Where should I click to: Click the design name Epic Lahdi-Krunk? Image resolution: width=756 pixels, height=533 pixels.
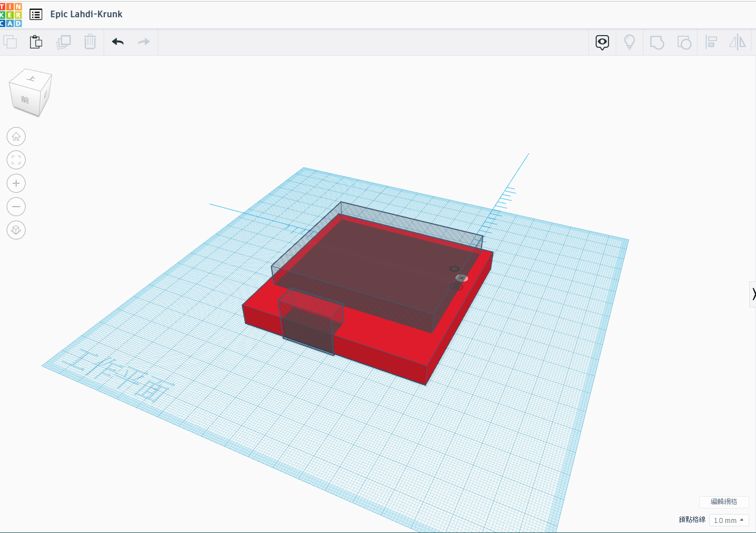[x=86, y=14]
